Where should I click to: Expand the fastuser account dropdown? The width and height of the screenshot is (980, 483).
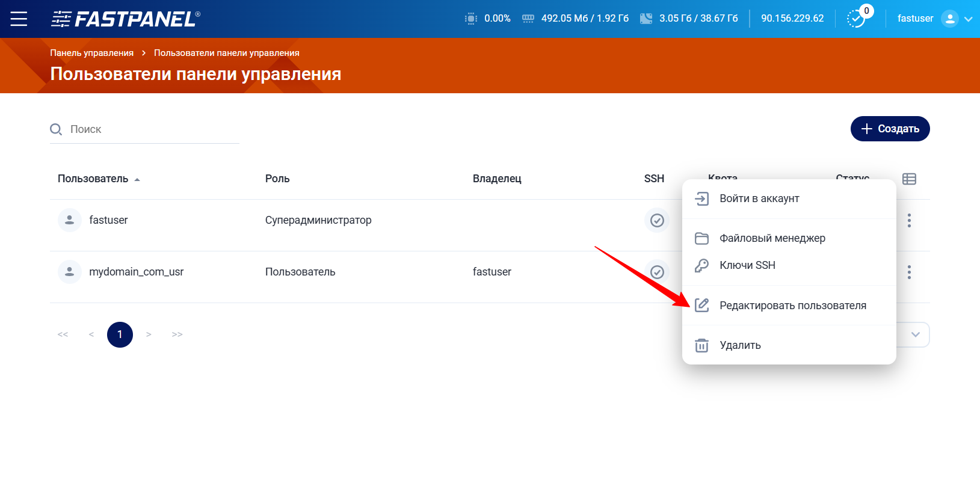tap(968, 19)
